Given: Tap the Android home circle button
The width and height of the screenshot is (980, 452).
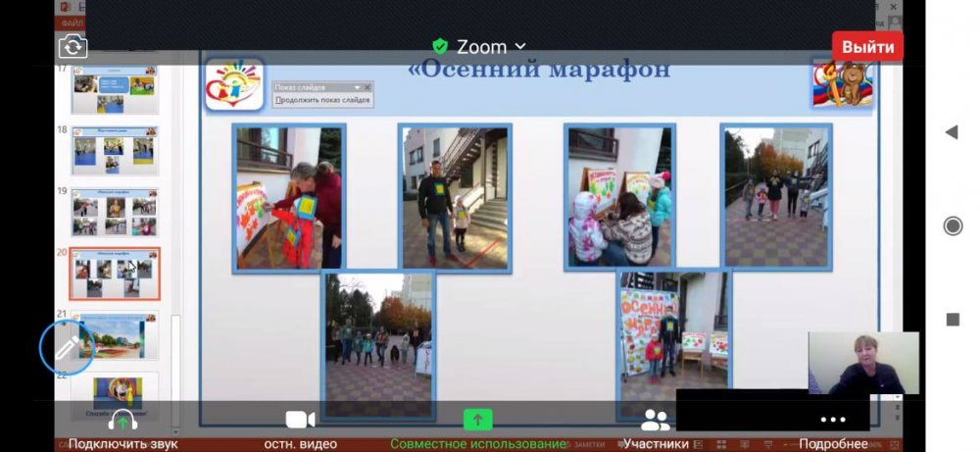Looking at the screenshot, I should [953, 226].
